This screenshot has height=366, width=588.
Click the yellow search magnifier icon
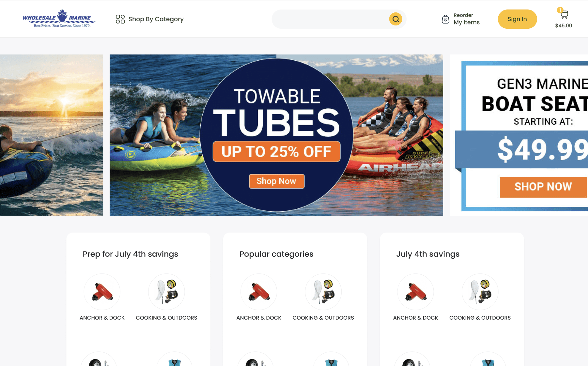[x=395, y=19]
